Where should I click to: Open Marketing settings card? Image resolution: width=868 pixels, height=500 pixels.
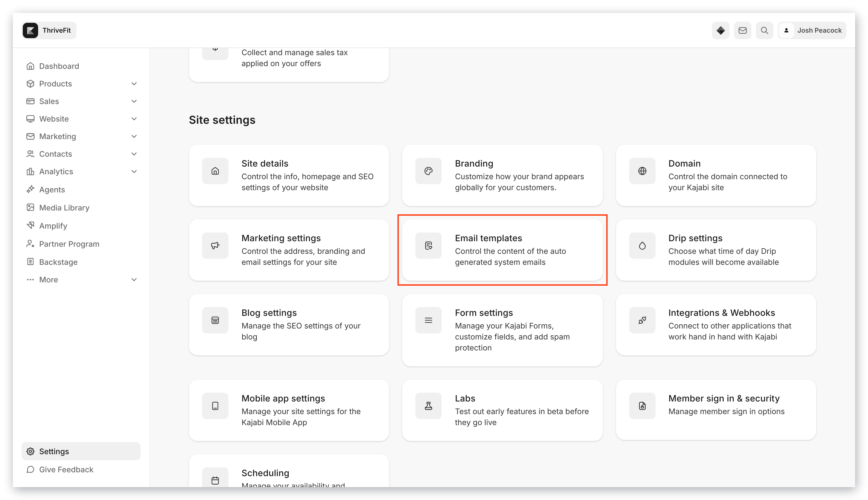point(289,250)
